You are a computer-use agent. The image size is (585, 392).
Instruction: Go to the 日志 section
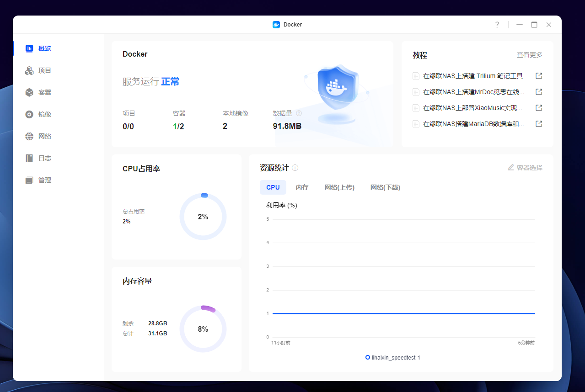59,158
